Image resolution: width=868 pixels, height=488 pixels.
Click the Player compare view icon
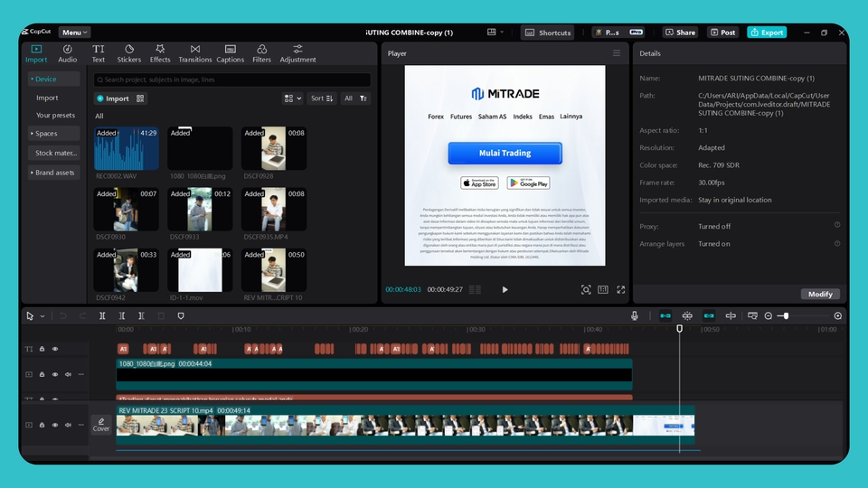tap(475, 289)
